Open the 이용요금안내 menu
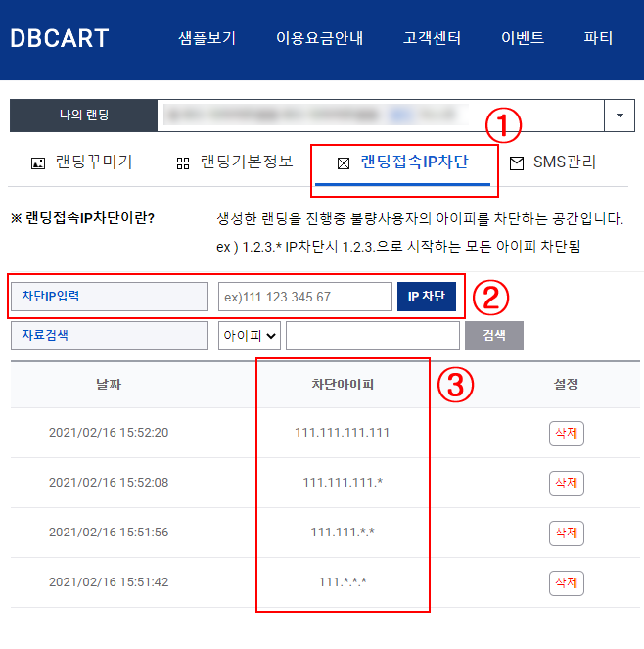644x649 pixels. 319,39
